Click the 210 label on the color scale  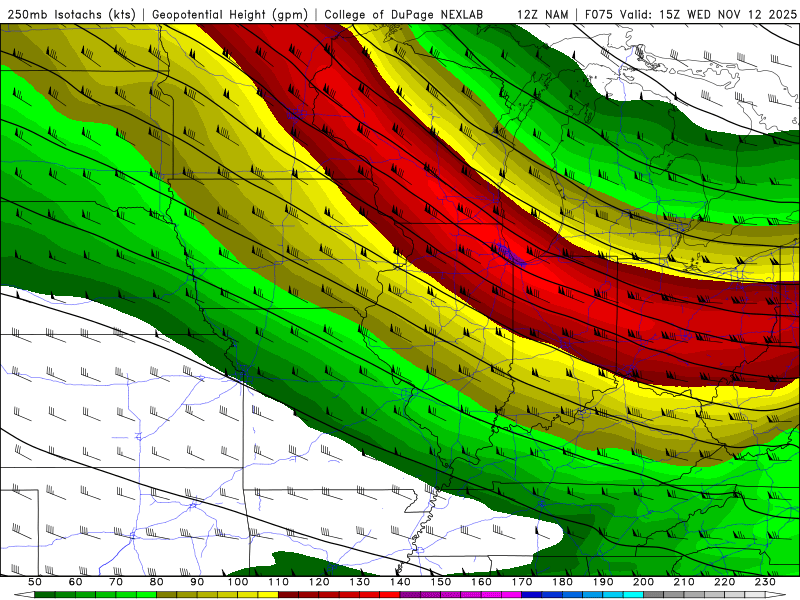pyautogui.click(x=684, y=582)
